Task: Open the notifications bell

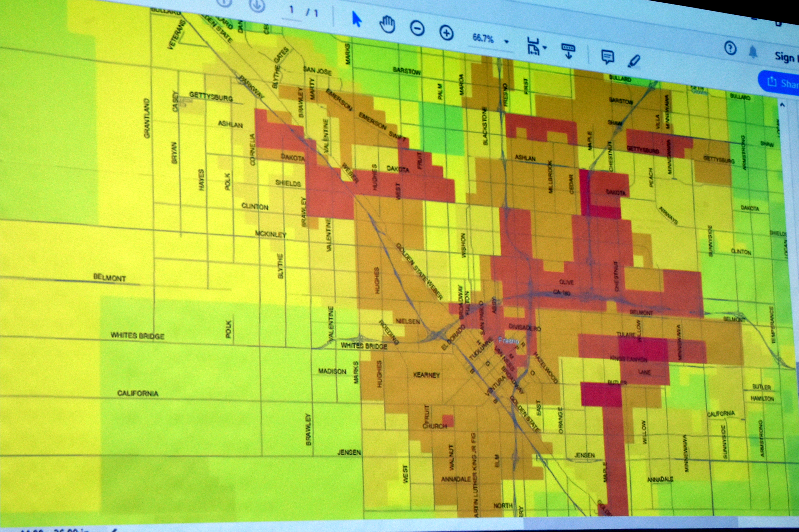Action: coord(753,52)
